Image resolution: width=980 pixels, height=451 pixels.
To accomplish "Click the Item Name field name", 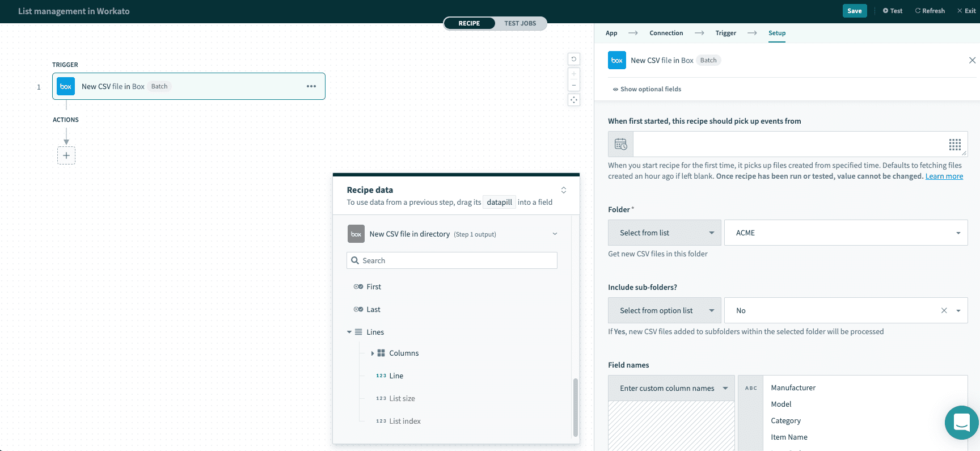I will [789, 437].
